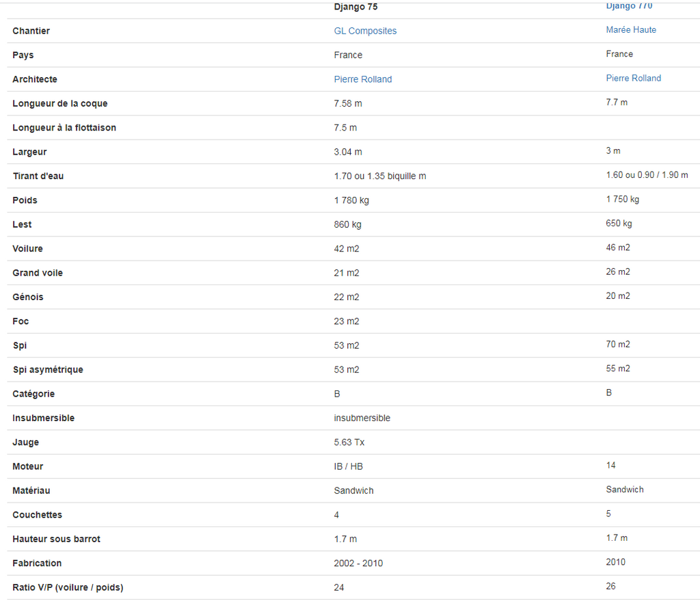Select the 2002 - 2010 Fabrication value

point(358,563)
